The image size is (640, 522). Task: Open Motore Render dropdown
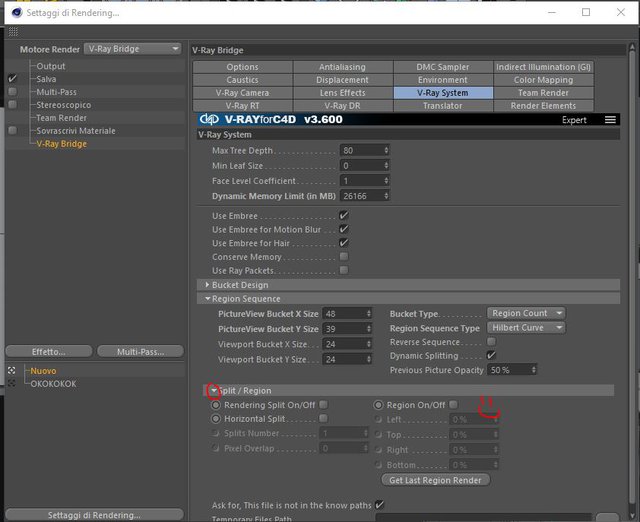pyautogui.click(x=133, y=49)
